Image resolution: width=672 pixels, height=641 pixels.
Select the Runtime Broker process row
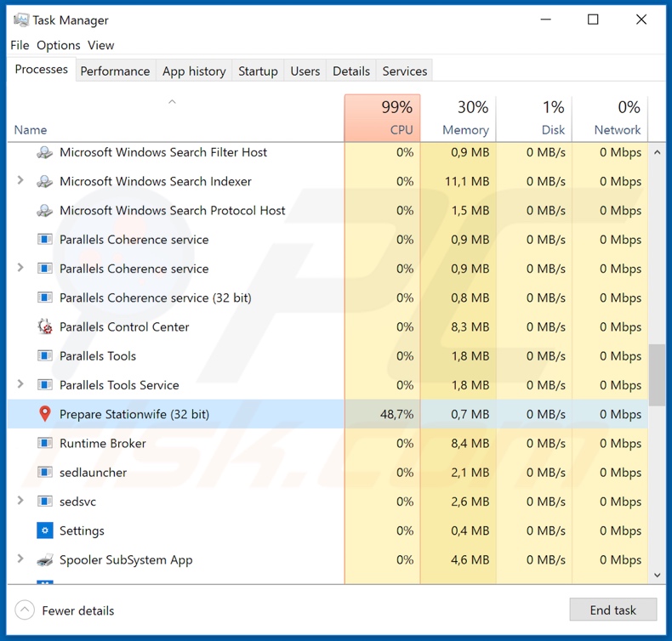(x=327, y=443)
